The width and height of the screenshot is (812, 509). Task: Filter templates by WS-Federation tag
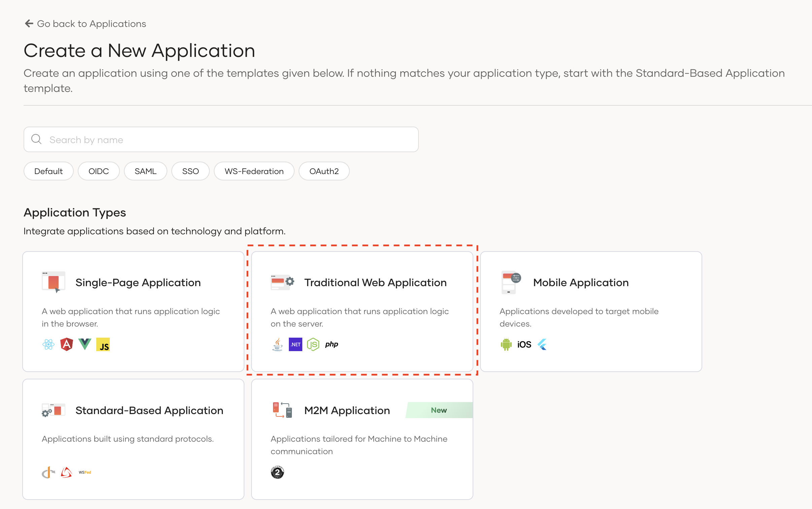[x=254, y=171]
